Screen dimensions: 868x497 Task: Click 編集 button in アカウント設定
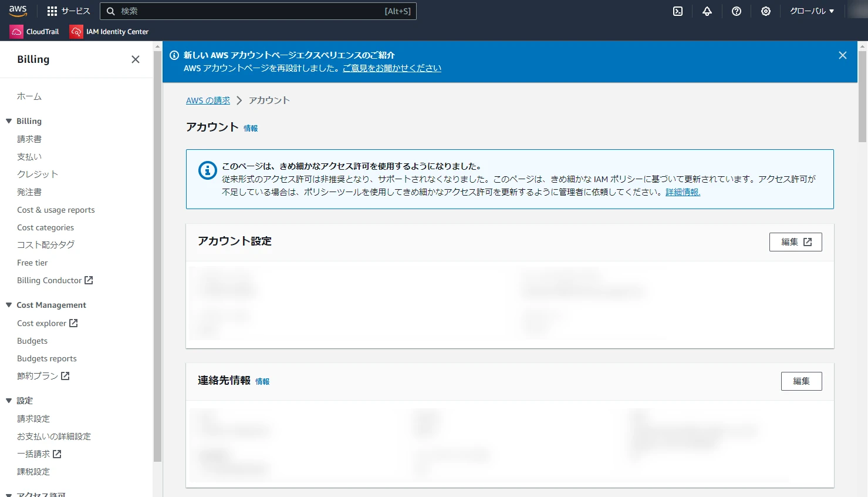click(x=796, y=242)
